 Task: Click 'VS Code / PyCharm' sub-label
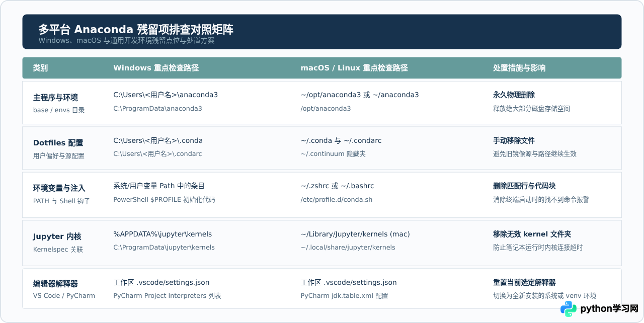pyautogui.click(x=64, y=296)
